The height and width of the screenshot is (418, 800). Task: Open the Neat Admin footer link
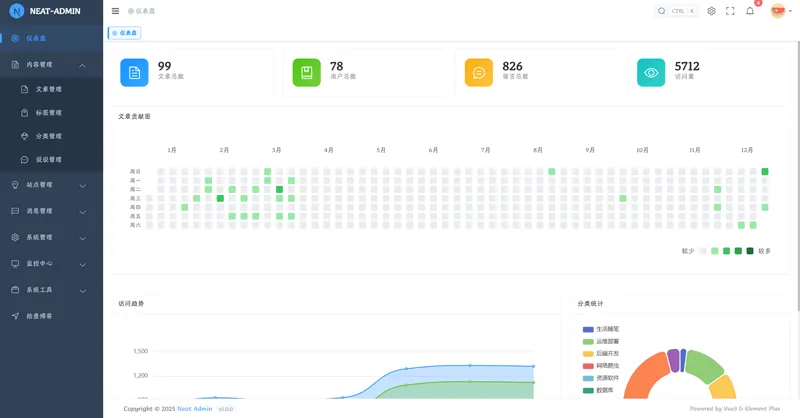(194, 409)
